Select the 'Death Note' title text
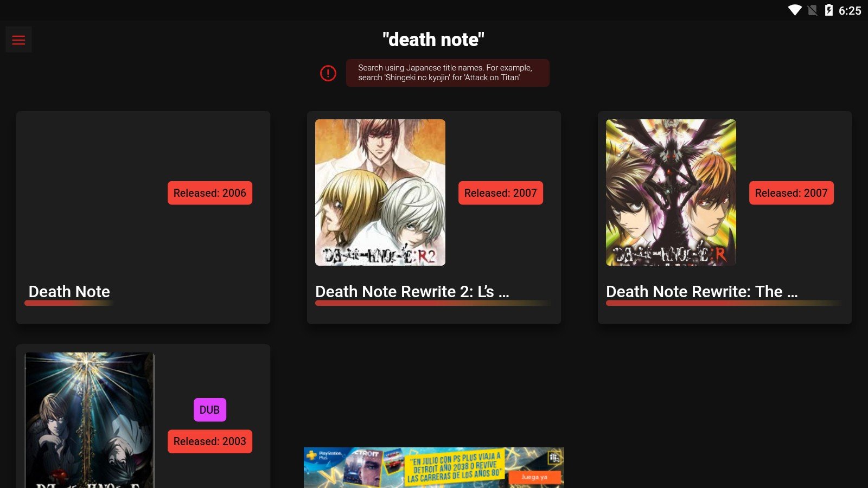The height and width of the screenshot is (488, 868). [x=69, y=292]
